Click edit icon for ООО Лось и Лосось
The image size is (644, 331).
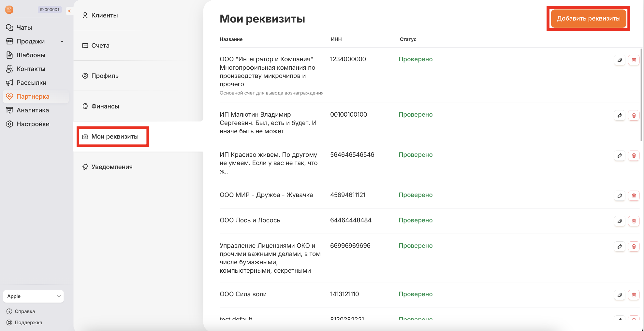(x=620, y=221)
